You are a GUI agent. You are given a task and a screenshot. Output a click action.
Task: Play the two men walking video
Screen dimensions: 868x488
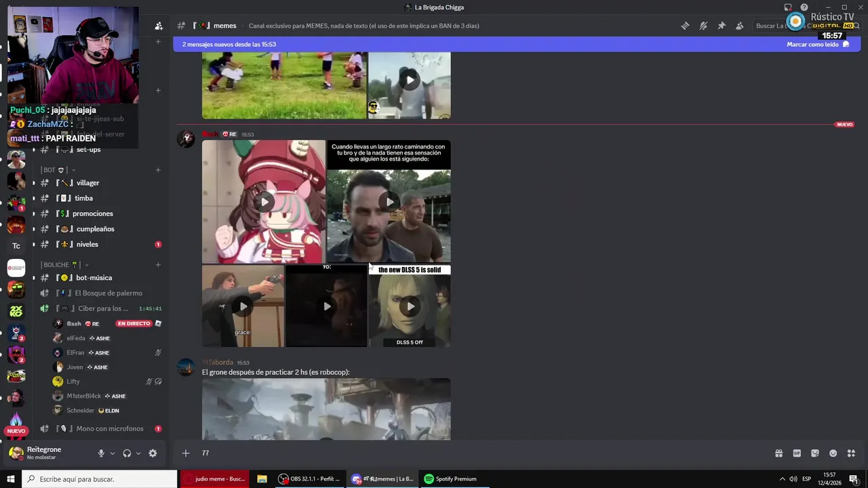point(389,202)
